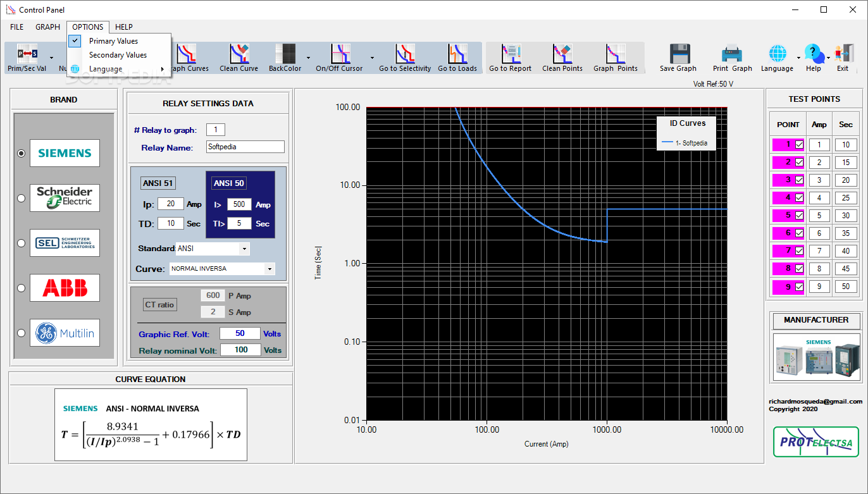The width and height of the screenshot is (868, 494).
Task: Click point 4 Sec value field
Action: (x=846, y=198)
